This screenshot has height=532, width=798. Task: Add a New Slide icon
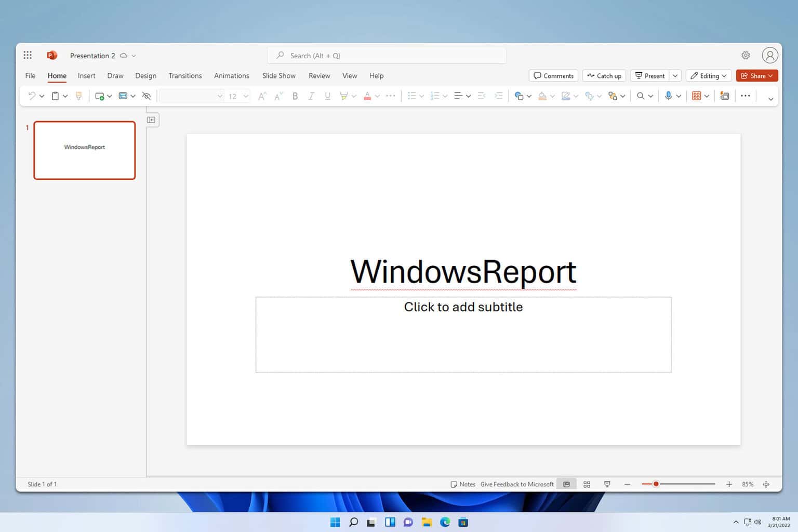(x=100, y=96)
